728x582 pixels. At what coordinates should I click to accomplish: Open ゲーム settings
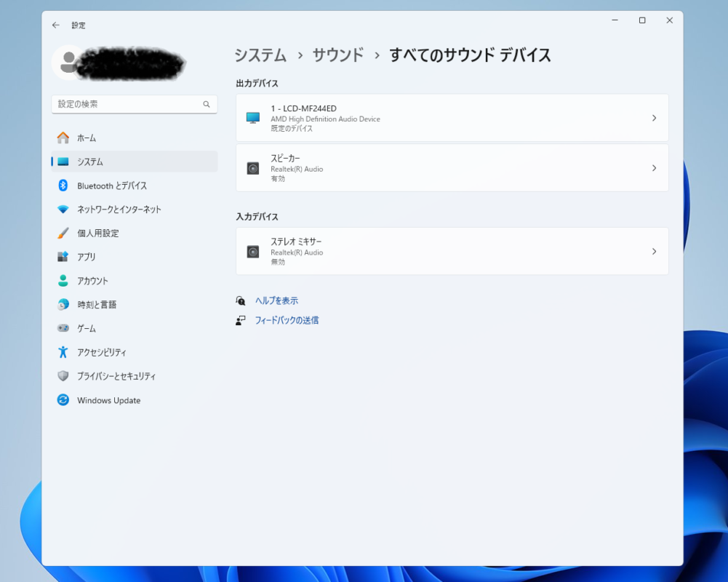pyautogui.click(x=134, y=328)
